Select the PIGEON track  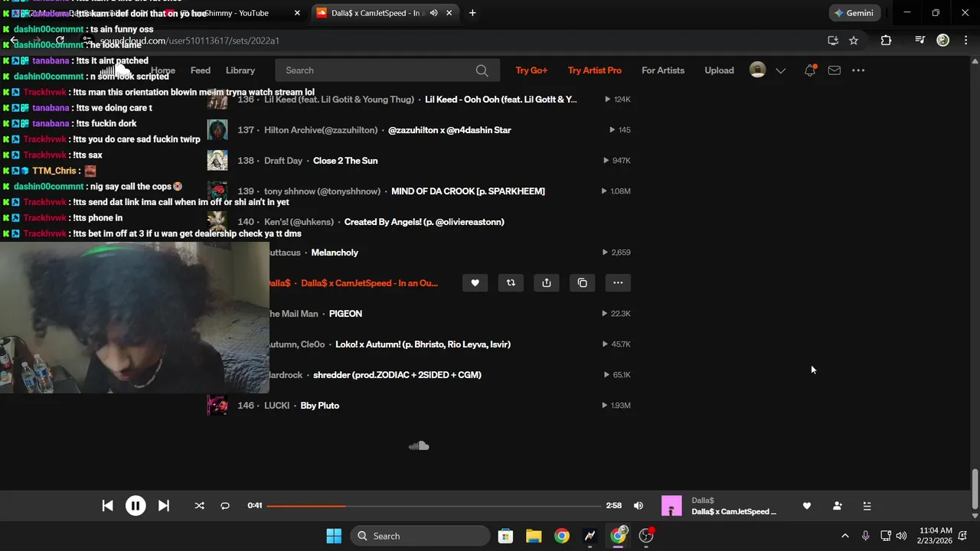(345, 314)
